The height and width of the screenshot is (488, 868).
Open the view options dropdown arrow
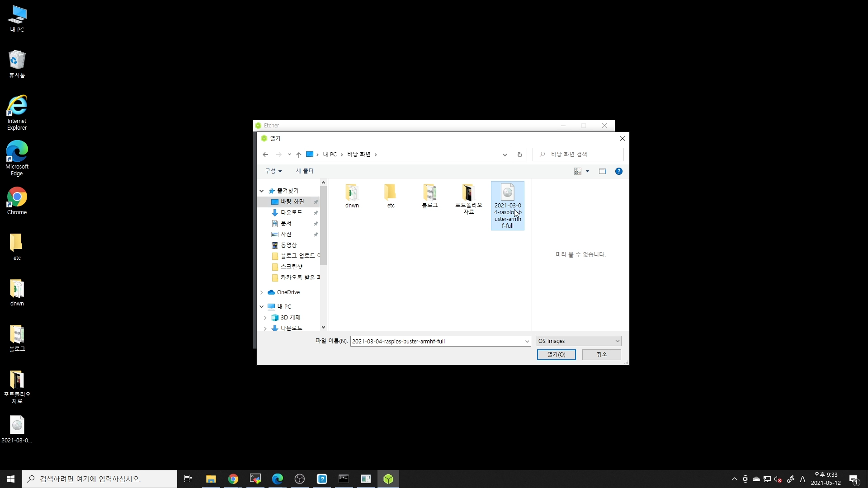(x=587, y=171)
